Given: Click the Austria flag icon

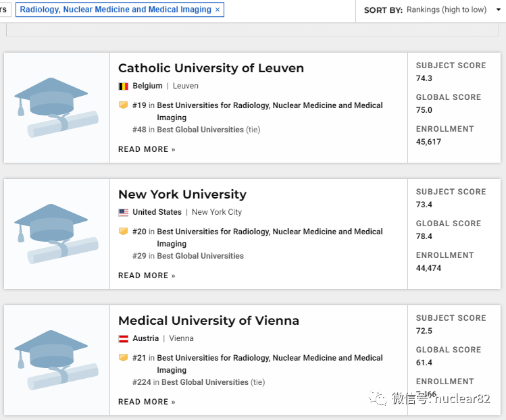Looking at the screenshot, I should click(x=124, y=339).
